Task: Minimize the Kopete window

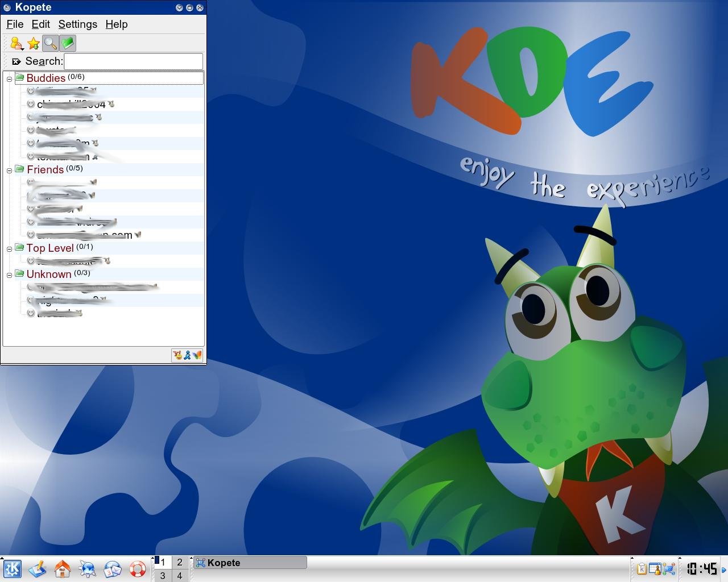Action: 179,7
